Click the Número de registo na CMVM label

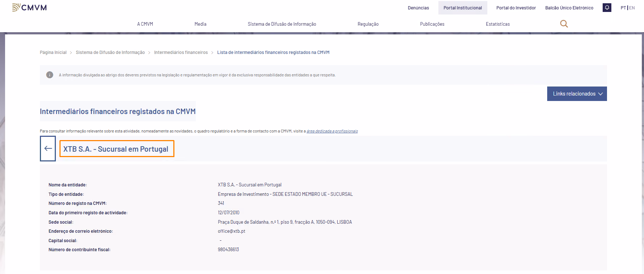(x=78, y=203)
